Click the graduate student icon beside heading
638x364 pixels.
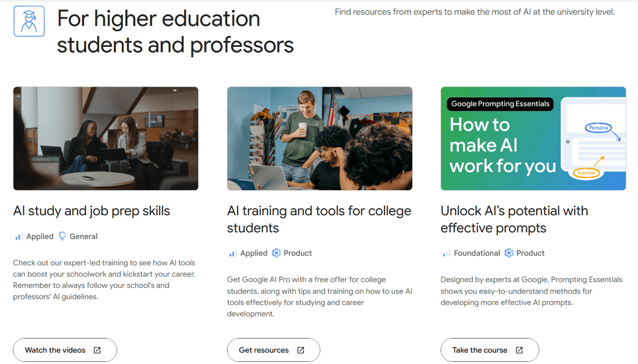point(29,21)
